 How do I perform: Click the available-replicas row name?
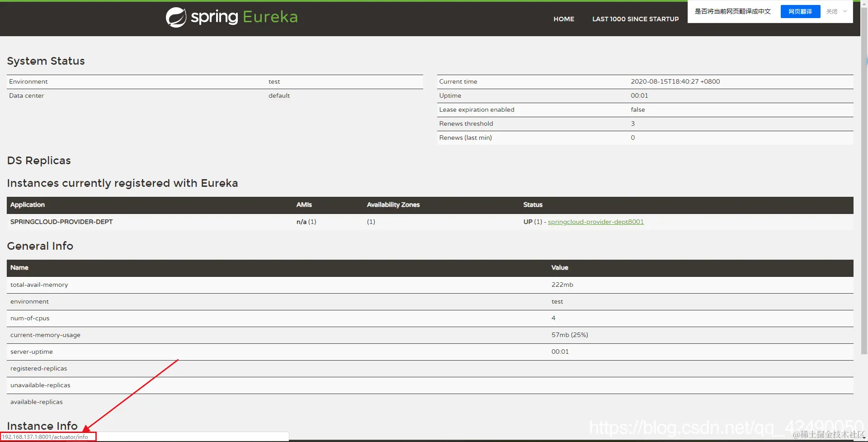point(36,402)
